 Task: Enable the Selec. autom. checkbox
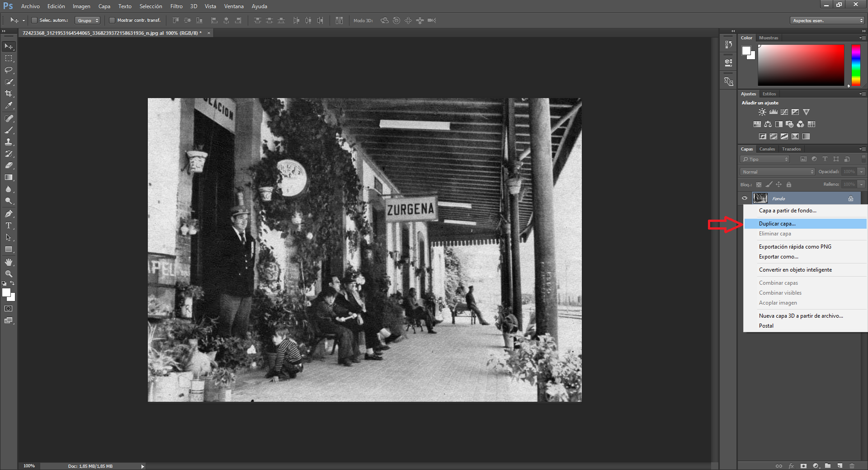point(34,20)
